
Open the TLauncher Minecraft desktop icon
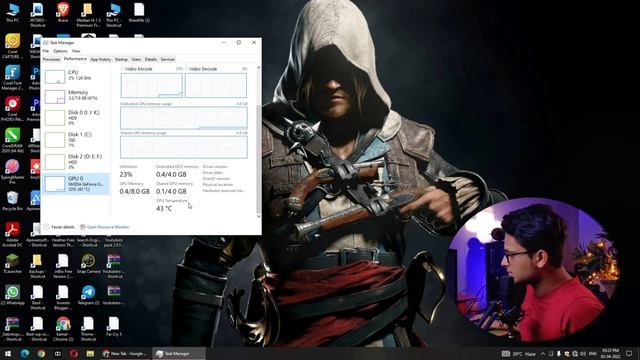(x=12, y=263)
